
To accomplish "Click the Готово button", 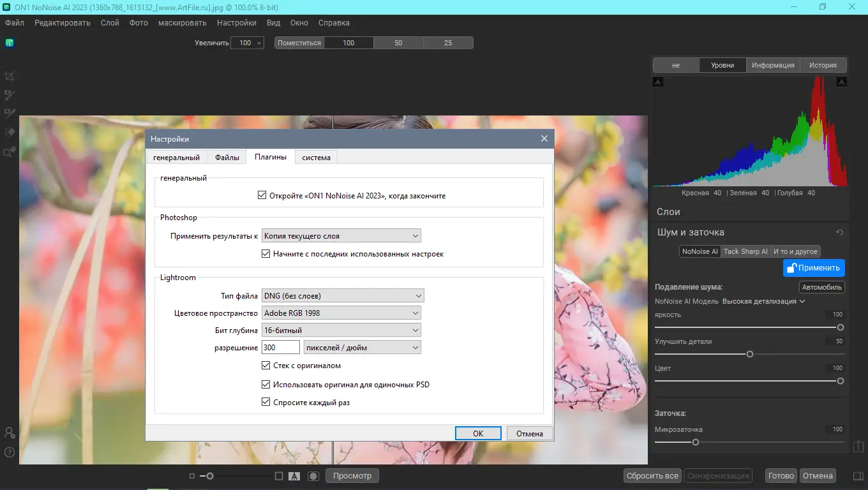I will tap(781, 476).
